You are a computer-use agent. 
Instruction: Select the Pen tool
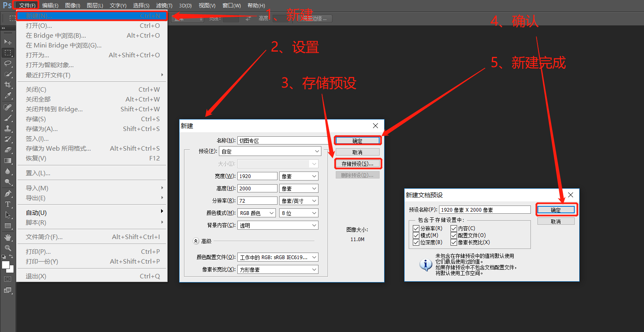click(x=8, y=194)
